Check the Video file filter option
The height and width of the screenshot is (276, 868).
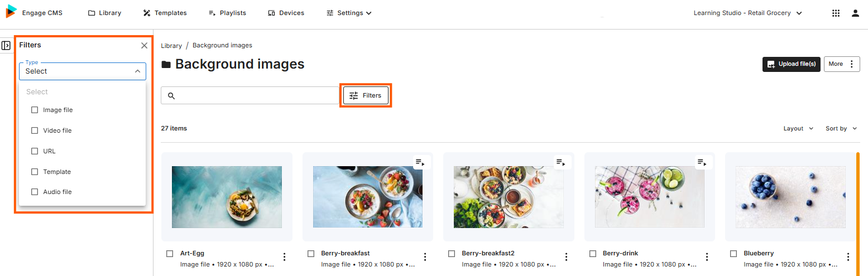tap(35, 130)
